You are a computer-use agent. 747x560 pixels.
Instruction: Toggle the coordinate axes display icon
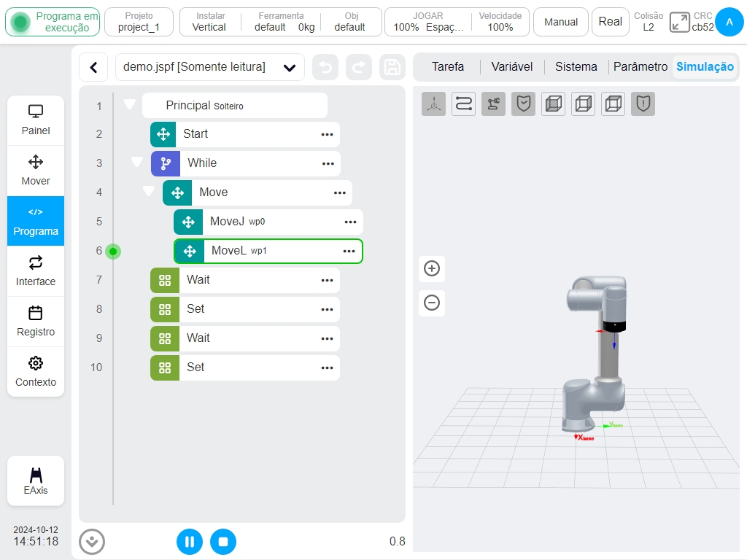click(433, 104)
